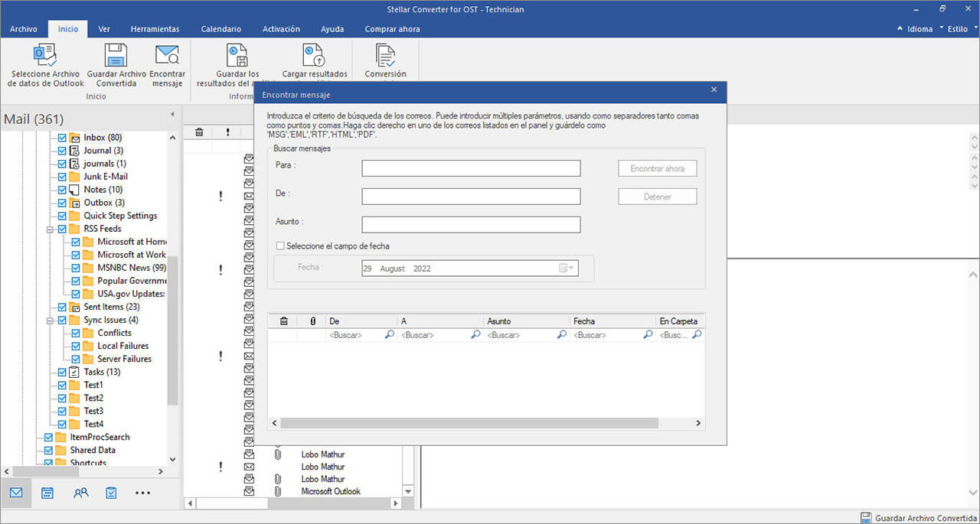Click search magnifier in De filter cell
980x524 pixels.
389,335
